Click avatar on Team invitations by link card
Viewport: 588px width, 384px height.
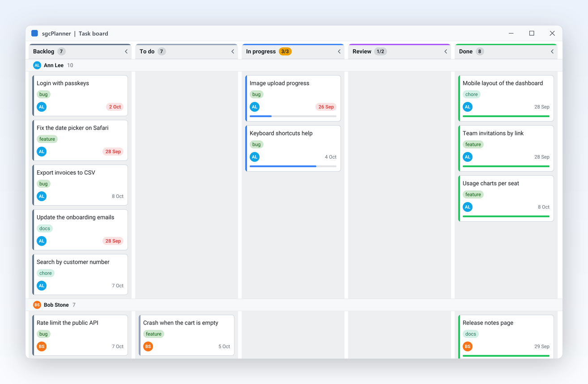[468, 157]
